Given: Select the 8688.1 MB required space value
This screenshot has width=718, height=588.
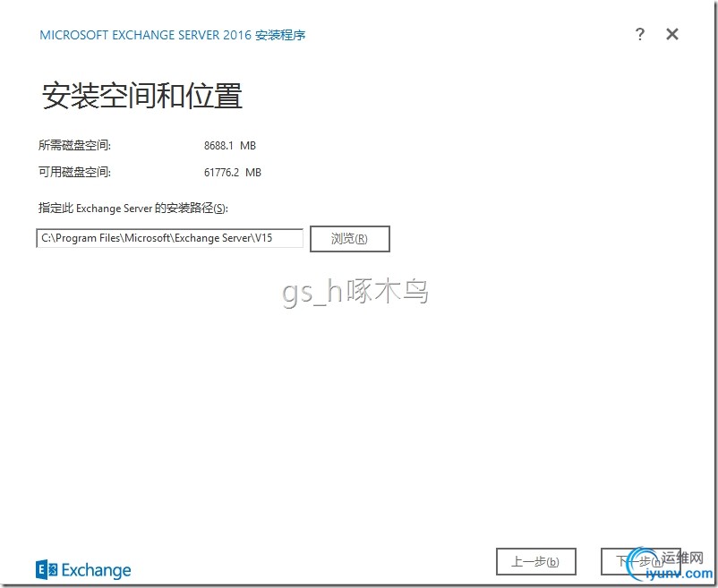Looking at the screenshot, I should (230, 146).
